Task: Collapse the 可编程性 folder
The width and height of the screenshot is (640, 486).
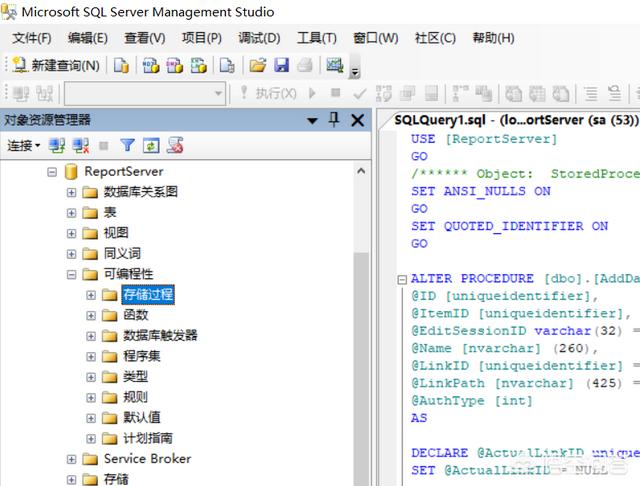Action: [71, 274]
